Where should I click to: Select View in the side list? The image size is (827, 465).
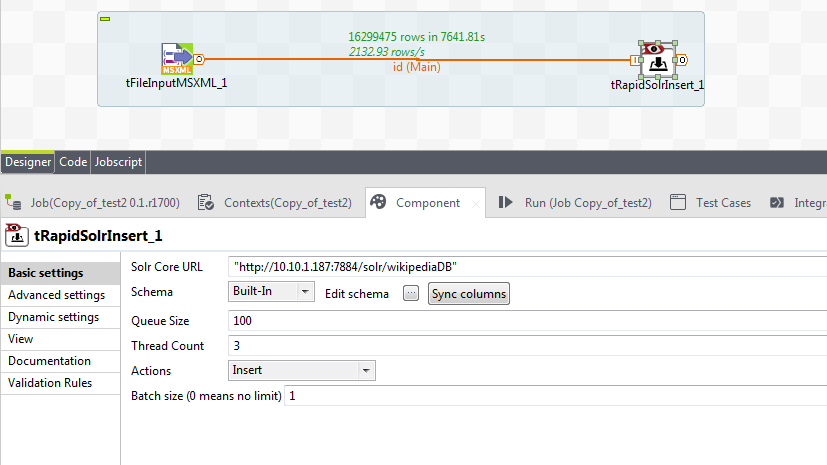click(x=61, y=339)
